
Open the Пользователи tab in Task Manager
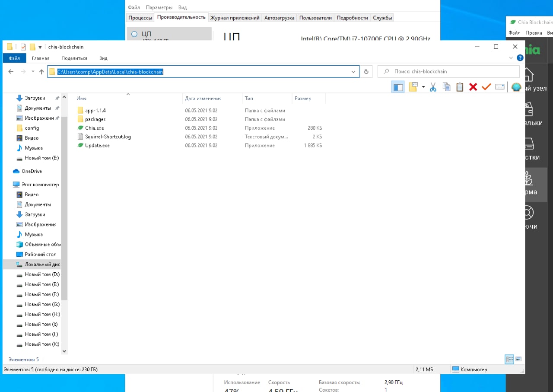(x=315, y=18)
